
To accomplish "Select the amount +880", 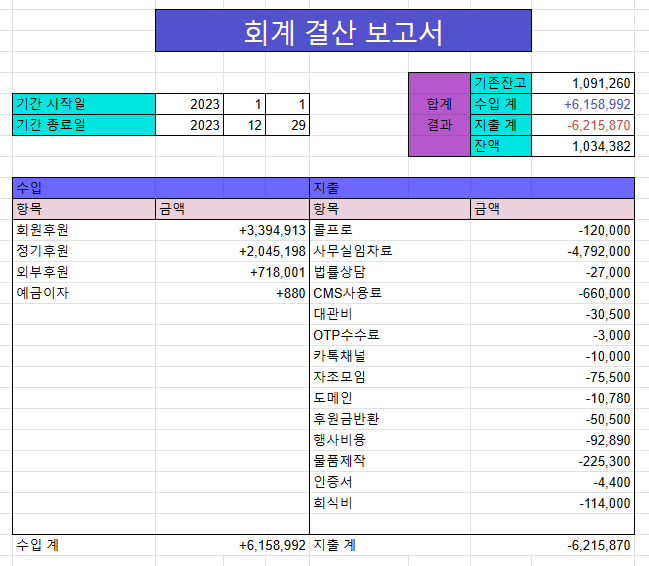I will pos(233,293).
